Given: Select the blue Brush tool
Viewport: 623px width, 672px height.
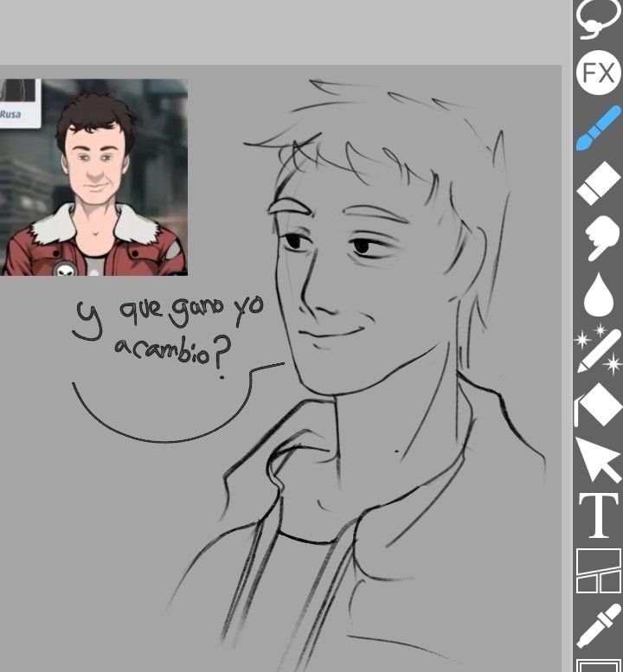Looking at the screenshot, I should 599,128.
